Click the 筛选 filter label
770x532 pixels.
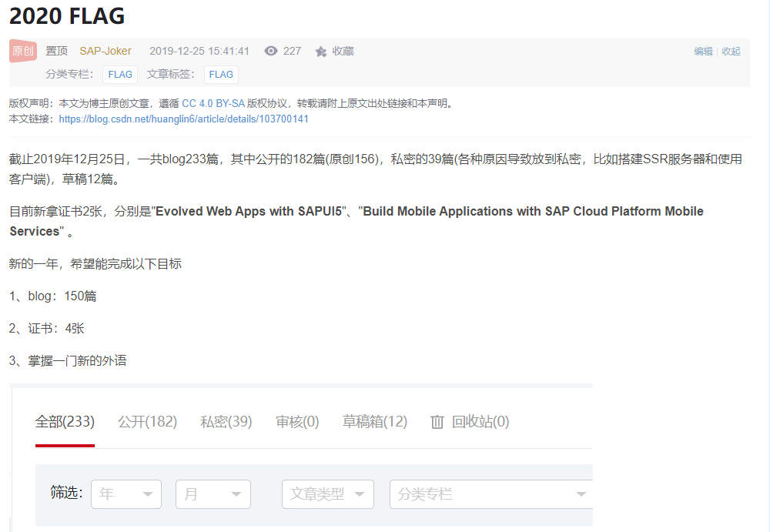[x=66, y=492]
